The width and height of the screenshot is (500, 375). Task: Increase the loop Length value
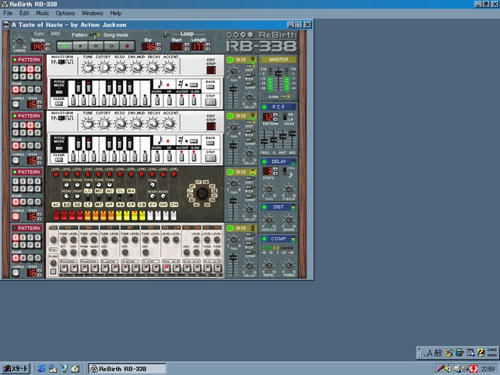[208, 44]
